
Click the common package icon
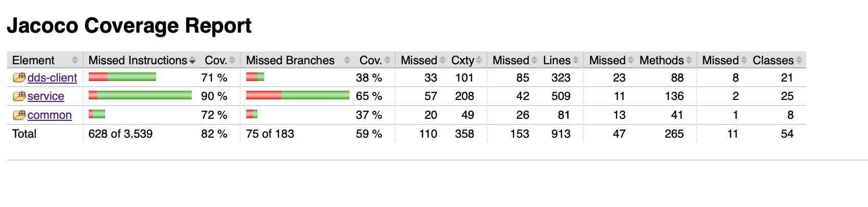pyautogui.click(x=19, y=115)
